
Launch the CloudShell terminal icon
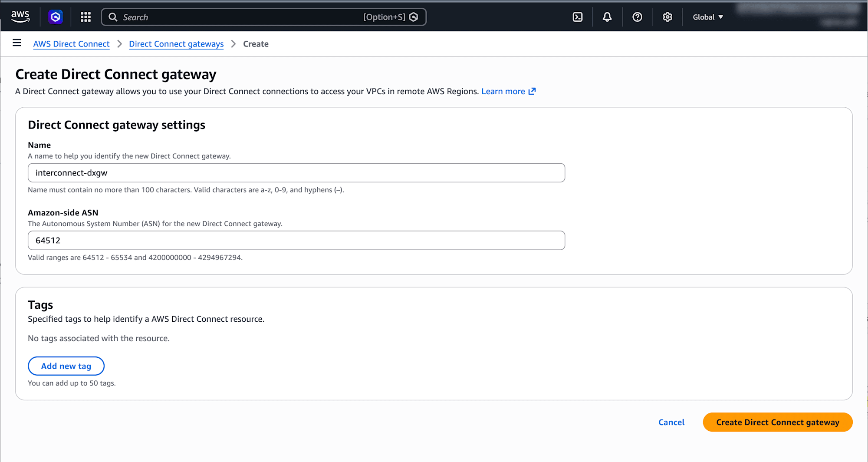coord(578,17)
